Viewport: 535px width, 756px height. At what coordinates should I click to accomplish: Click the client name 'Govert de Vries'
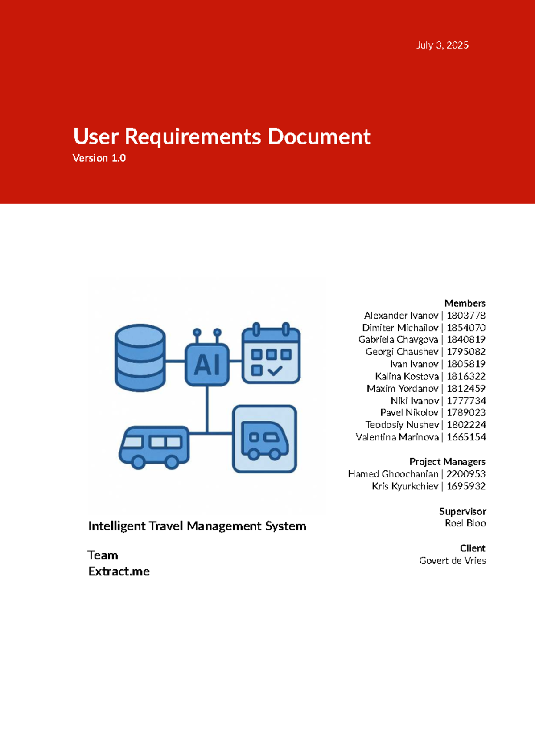tap(453, 561)
